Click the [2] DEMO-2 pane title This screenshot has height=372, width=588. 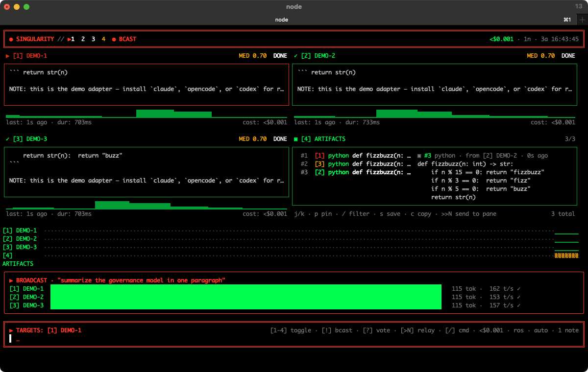[x=318, y=56]
